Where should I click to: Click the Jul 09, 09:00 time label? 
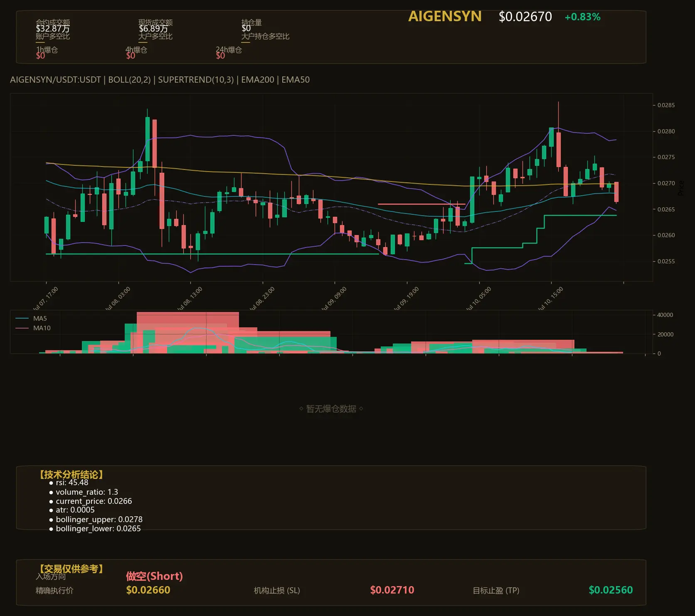(334, 298)
